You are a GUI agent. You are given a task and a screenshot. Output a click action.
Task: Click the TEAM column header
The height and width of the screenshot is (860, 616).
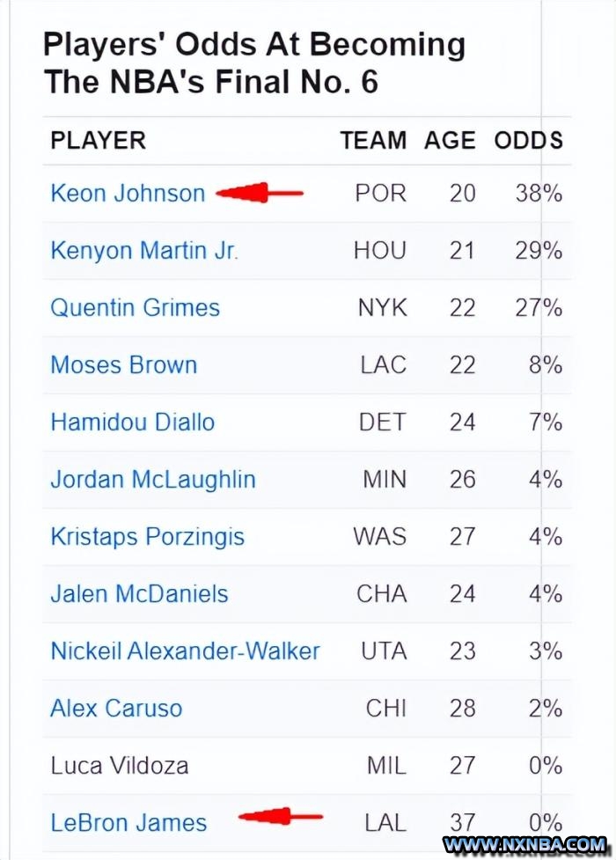pyautogui.click(x=373, y=141)
